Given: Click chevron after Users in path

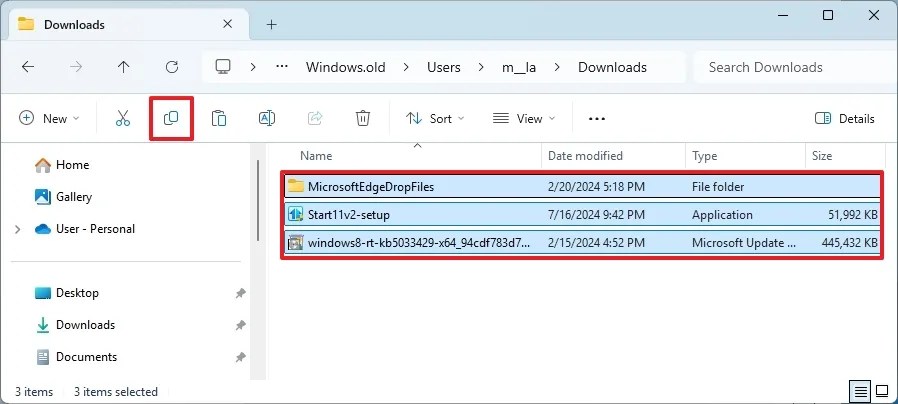Looking at the screenshot, I should [481, 67].
